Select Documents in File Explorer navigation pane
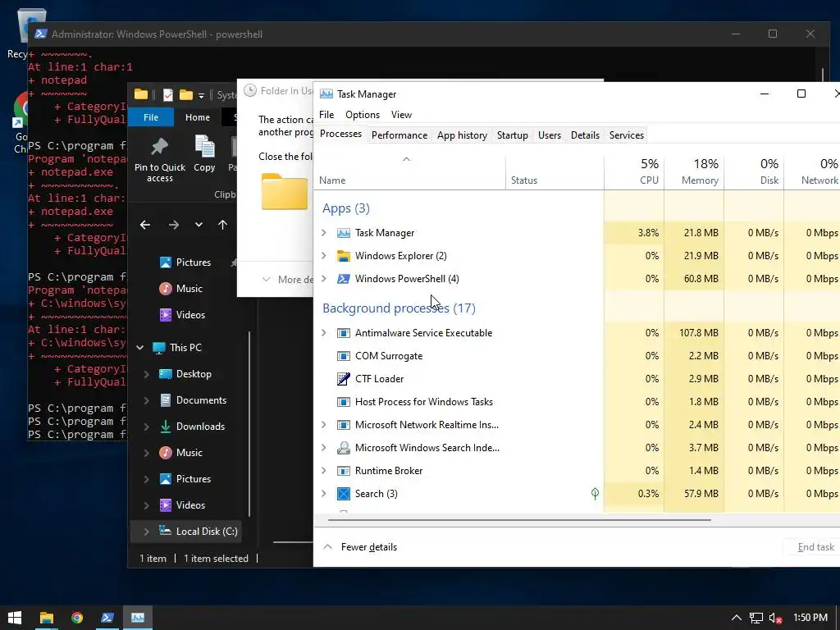Screen dimensions: 840x630 (202, 400)
